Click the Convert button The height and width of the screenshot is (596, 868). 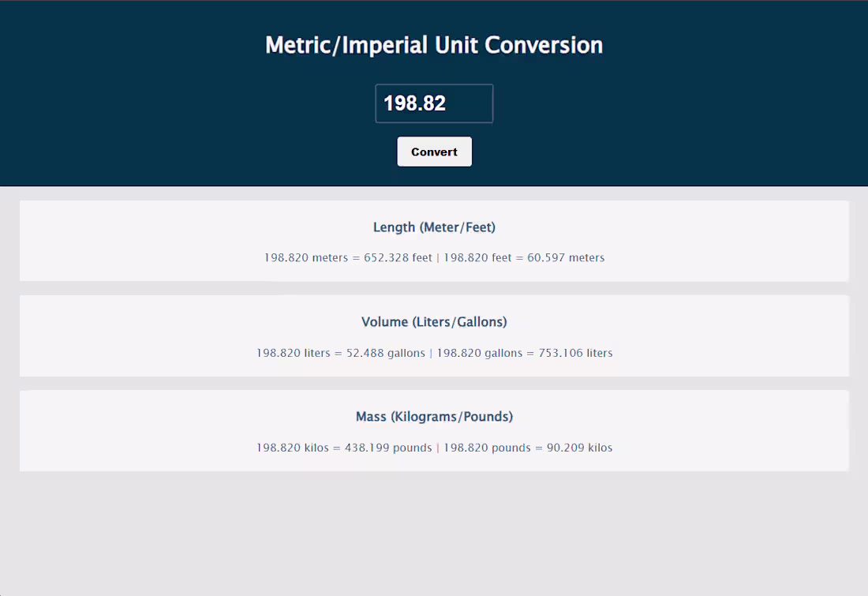click(434, 151)
